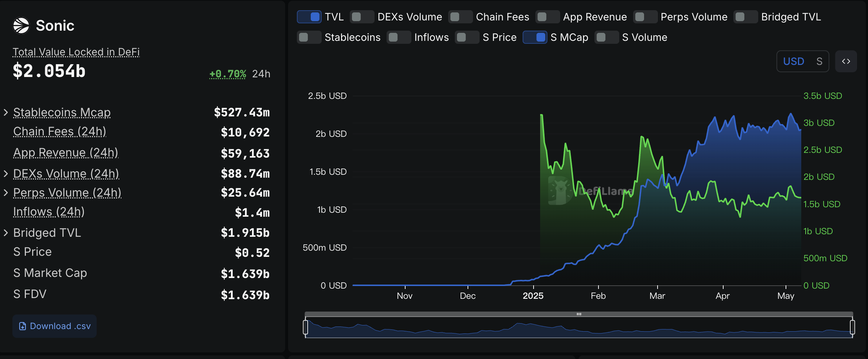
Task: Click the left handle of range slider
Action: click(306, 327)
